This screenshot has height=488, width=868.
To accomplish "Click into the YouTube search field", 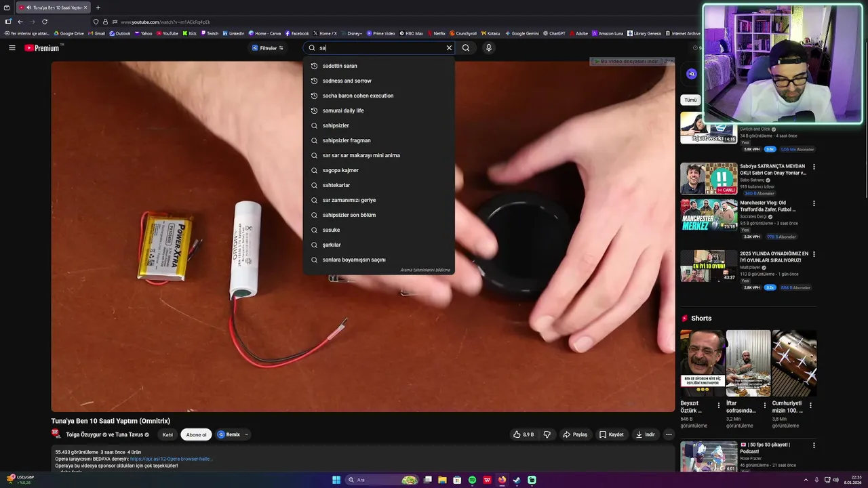I will 380,48.
